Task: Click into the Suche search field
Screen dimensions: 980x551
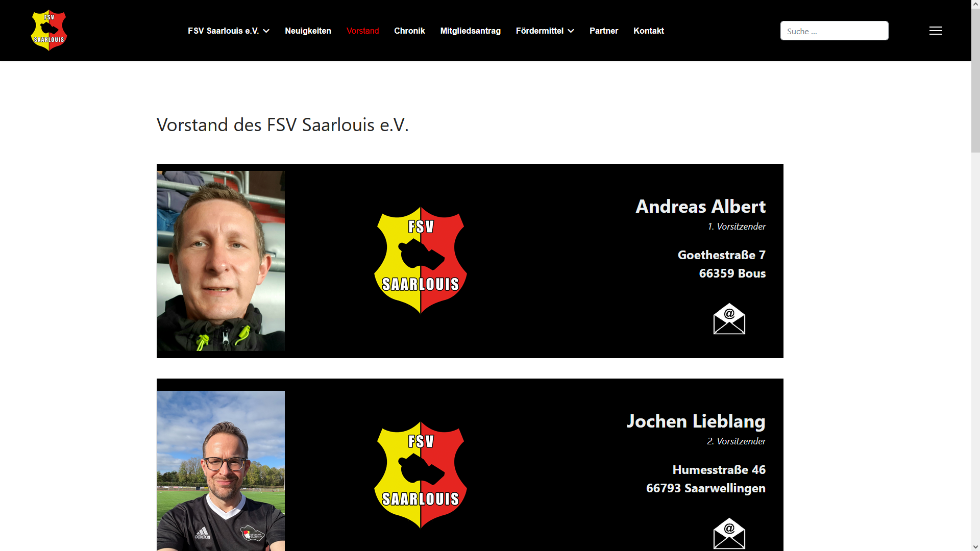Action: tap(834, 31)
